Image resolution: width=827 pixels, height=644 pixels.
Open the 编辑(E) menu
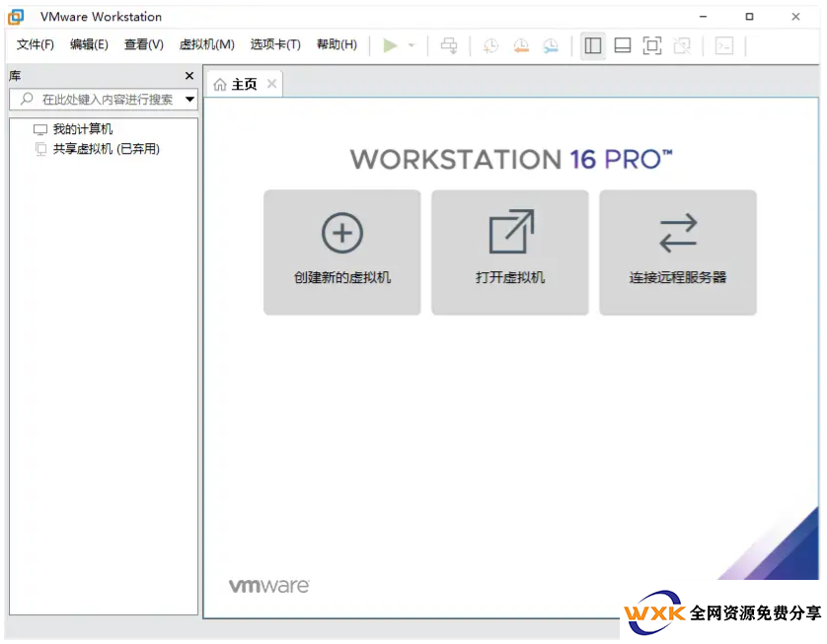(x=89, y=44)
